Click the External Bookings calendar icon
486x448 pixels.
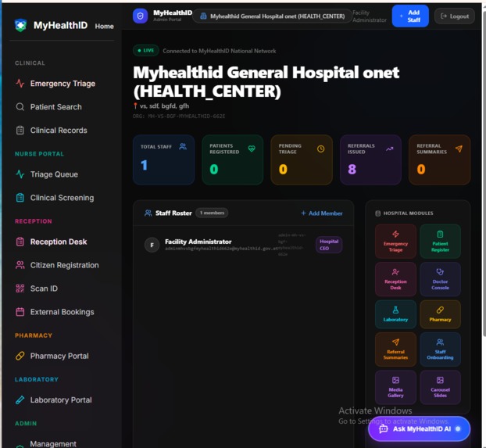[x=20, y=312]
